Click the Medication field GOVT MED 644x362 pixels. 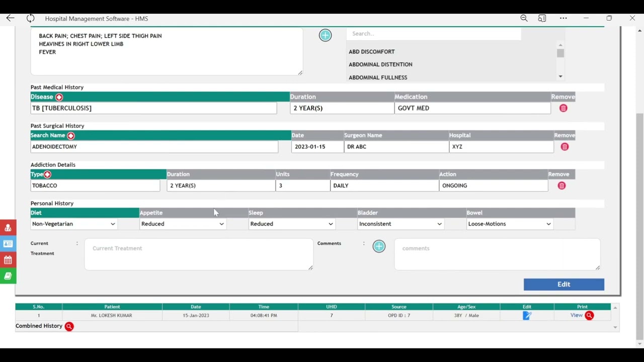point(472,108)
